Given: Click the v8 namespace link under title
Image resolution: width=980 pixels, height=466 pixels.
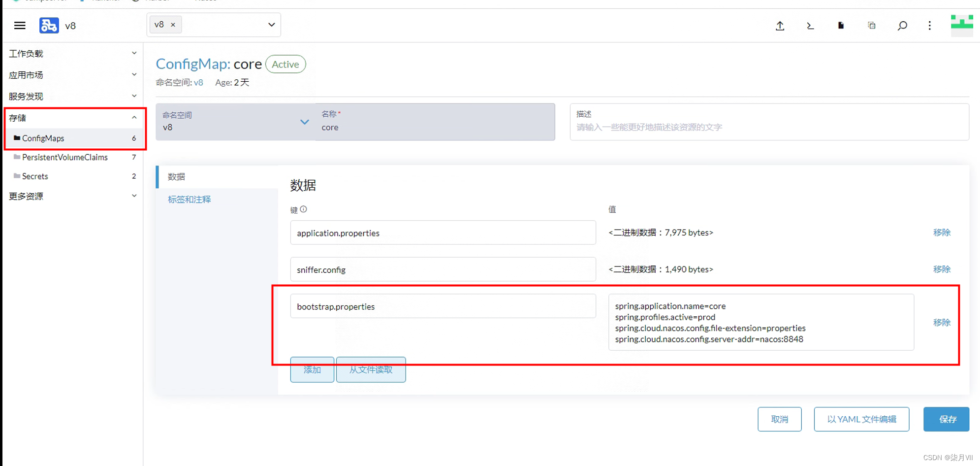Looking at the screenshot, I should tap(198, 82).
